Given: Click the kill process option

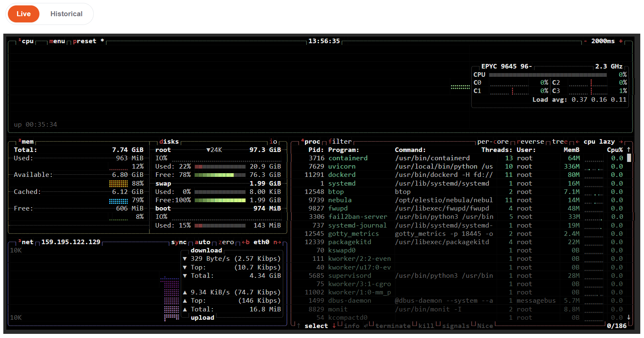Looking at the screenshot, I should coord(426,326).
